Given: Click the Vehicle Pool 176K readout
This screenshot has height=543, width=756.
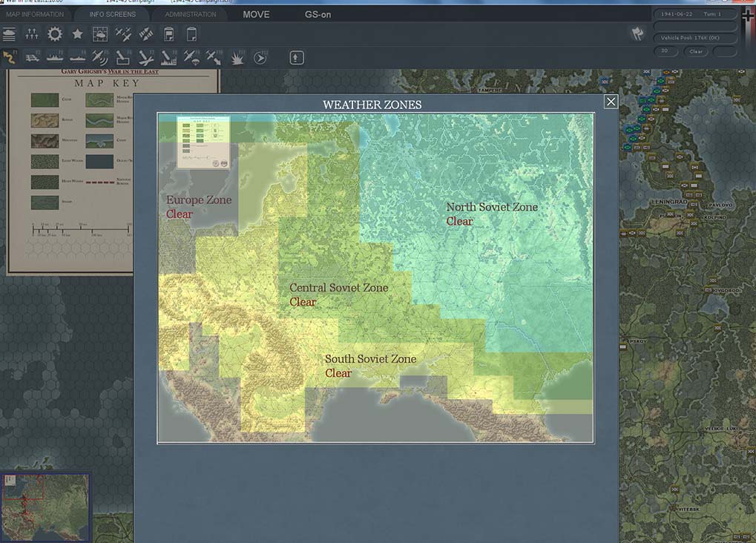Looking at the screenshot, I should pyautogui.click(x=695, y=38).
